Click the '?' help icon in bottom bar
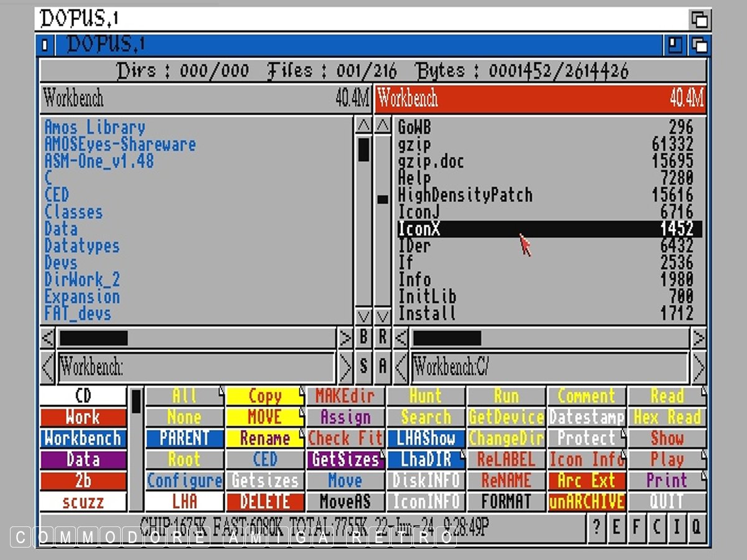This screenshot has height=560, width=747. click(596, 527)
